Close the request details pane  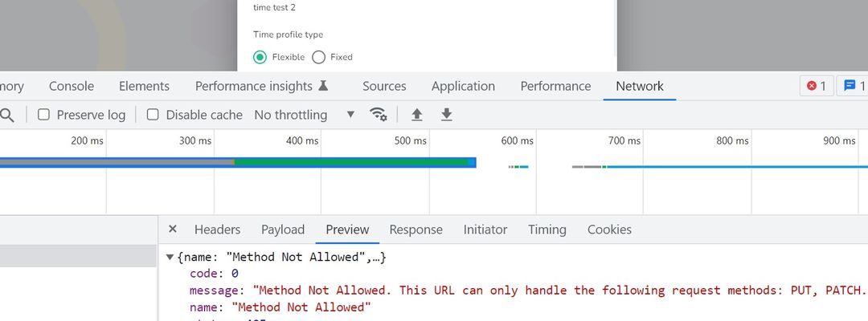[x=172, y=230]
